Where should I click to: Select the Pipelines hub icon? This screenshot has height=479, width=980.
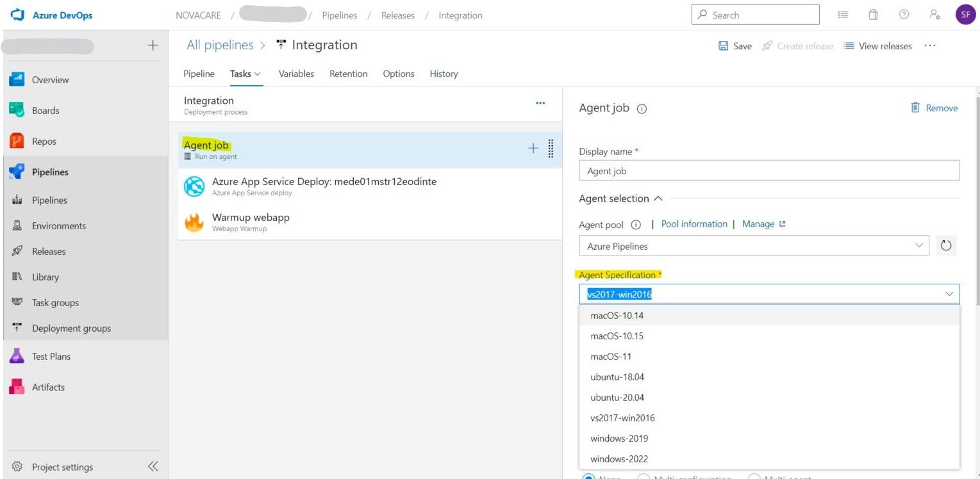pyautogui.click(x=17, y=172)
